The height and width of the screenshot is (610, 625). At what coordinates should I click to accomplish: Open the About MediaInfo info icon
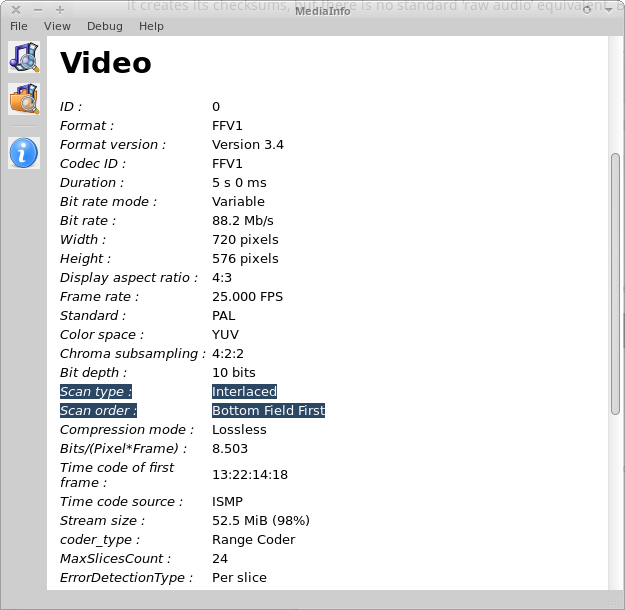pyautogui.click(x=24, y=153)
